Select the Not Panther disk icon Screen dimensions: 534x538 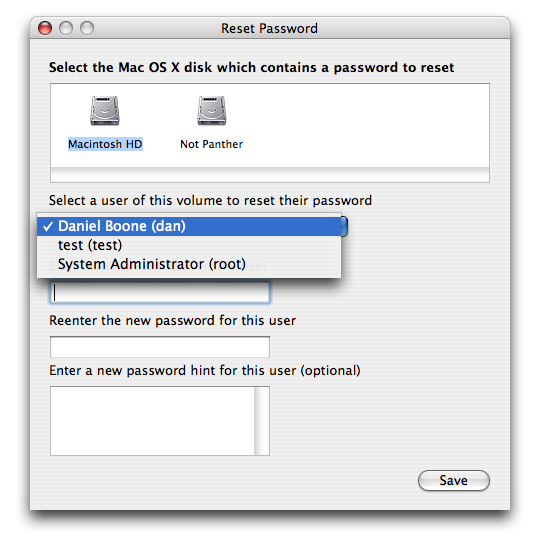(212, 110)
